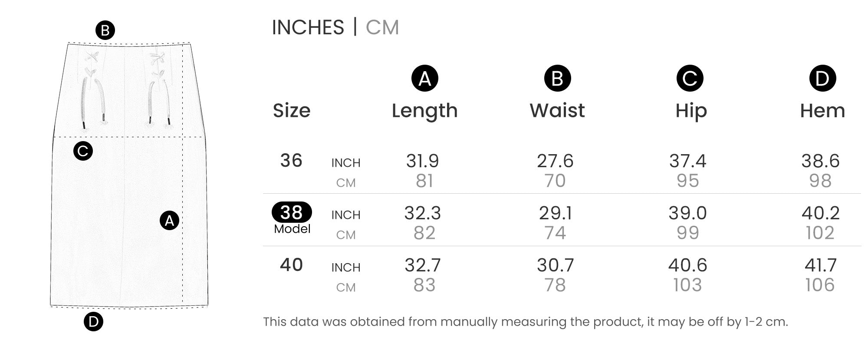Click the Model label under size 38
Image resolution: width=868 pixels, height=350 pixels.
coord(292,229)
